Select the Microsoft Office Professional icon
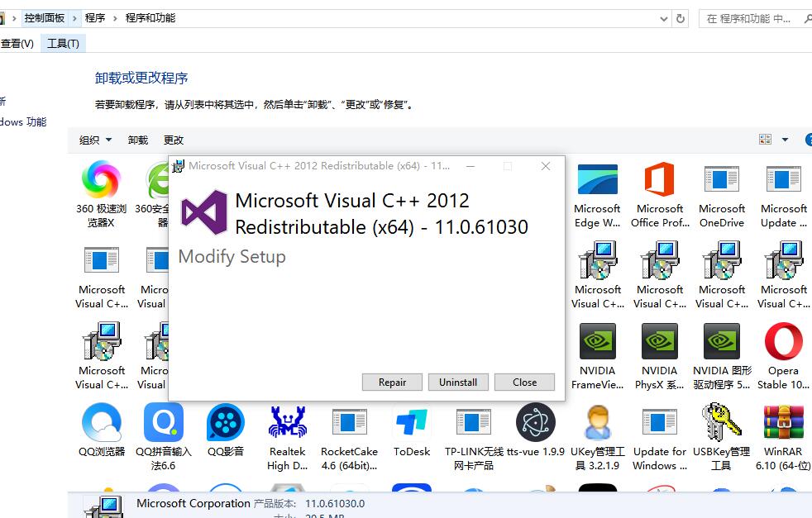The width and height of the screenshot is (812, 518). 660,179
